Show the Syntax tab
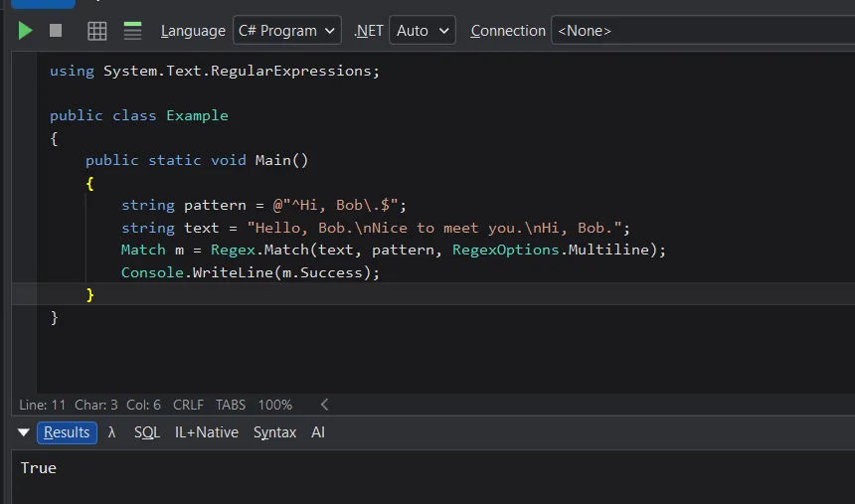The image size is (855, 504). pyautogui.click(x=274, y=432)
